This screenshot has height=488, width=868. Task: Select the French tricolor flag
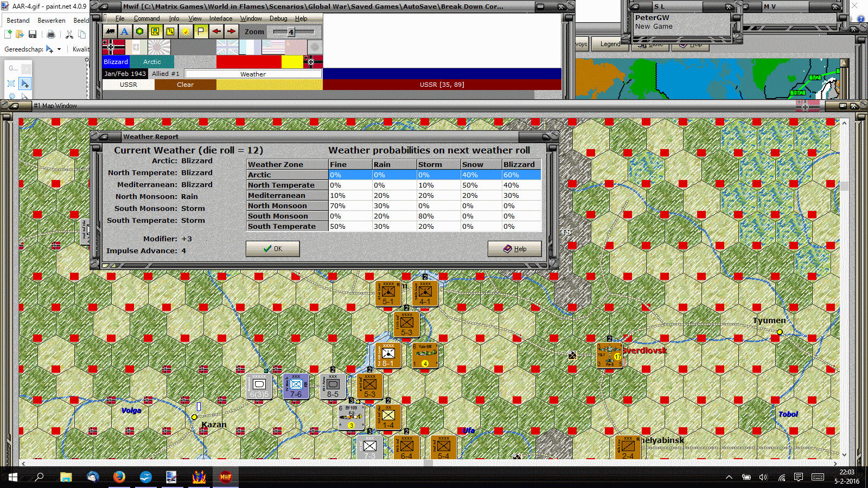pos(250,47)
